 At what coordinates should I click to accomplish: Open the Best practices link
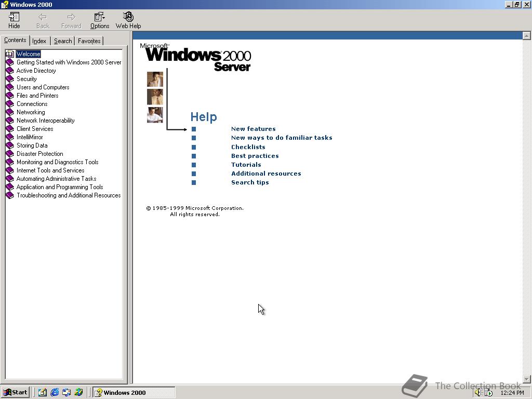coord(255,156)
